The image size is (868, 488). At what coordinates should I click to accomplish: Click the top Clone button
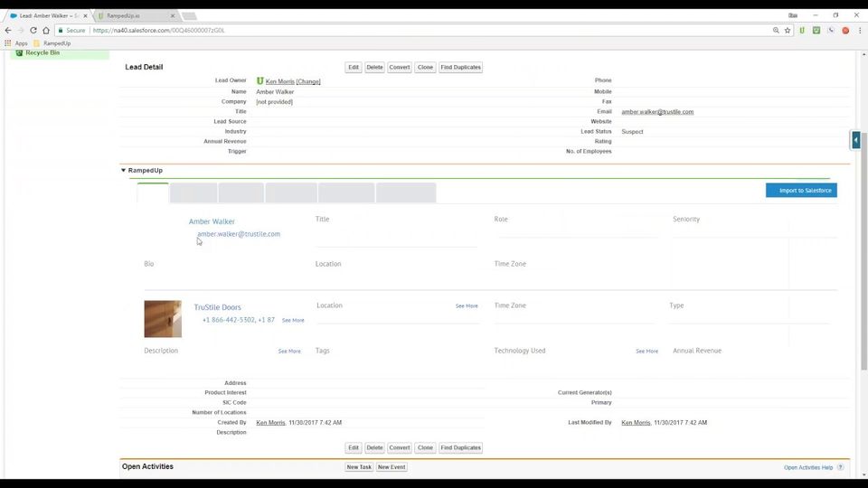point(425,68)
